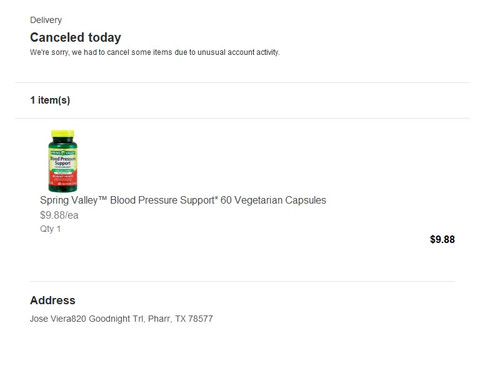
Task: Click the '$9.88/ea' unit price
Action: (59, 215)
